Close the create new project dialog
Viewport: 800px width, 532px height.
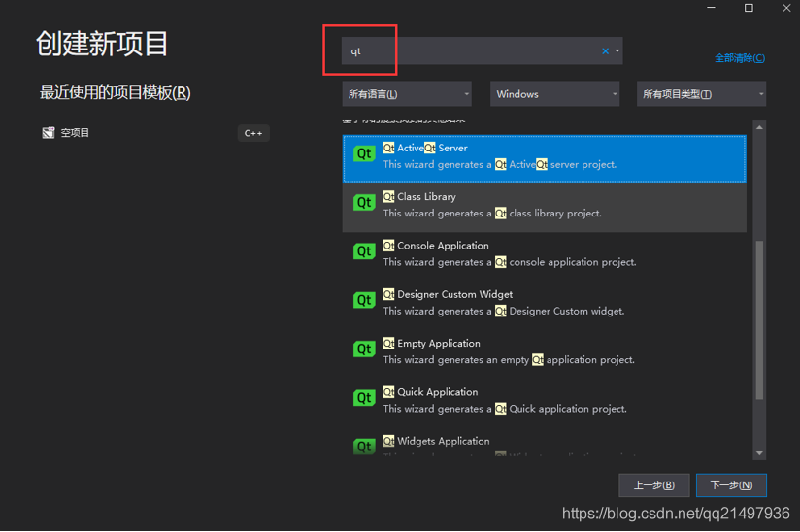pyautogui.click(x=786, y=8)
